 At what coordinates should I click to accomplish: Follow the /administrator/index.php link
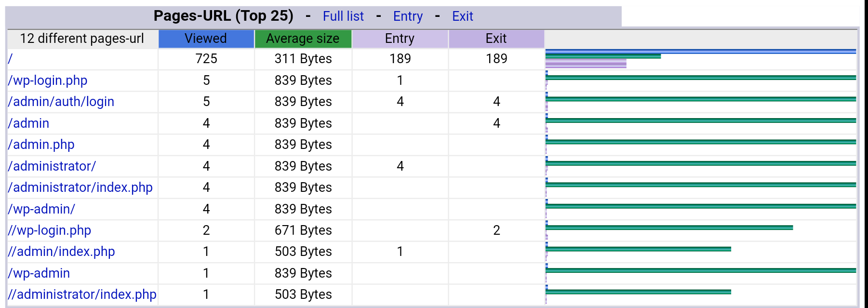pyautogui.click(x=80, y=187)
